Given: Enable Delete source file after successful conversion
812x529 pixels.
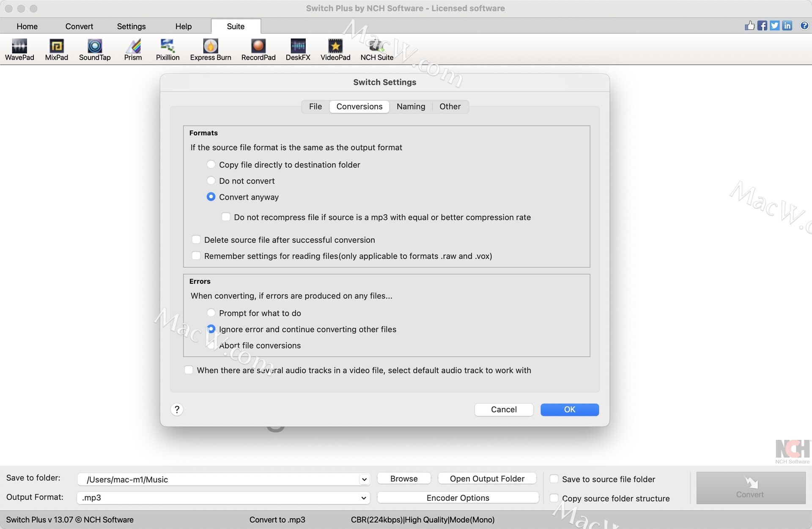Looking at the screenshot, I should [x=196, y=240].
